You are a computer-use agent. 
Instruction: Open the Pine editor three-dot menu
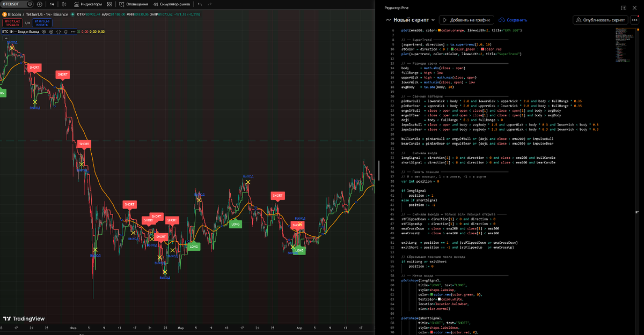(635, 20)
